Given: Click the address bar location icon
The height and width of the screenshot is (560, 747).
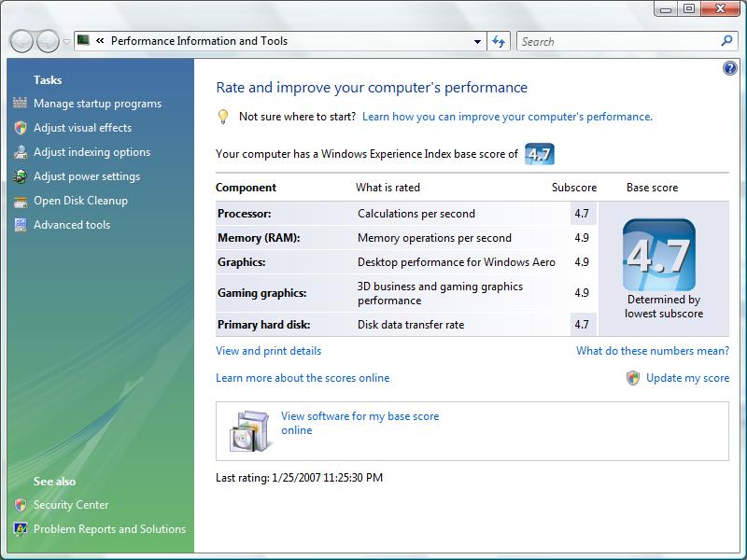Looking at the screenshot, I should (83, 40).
